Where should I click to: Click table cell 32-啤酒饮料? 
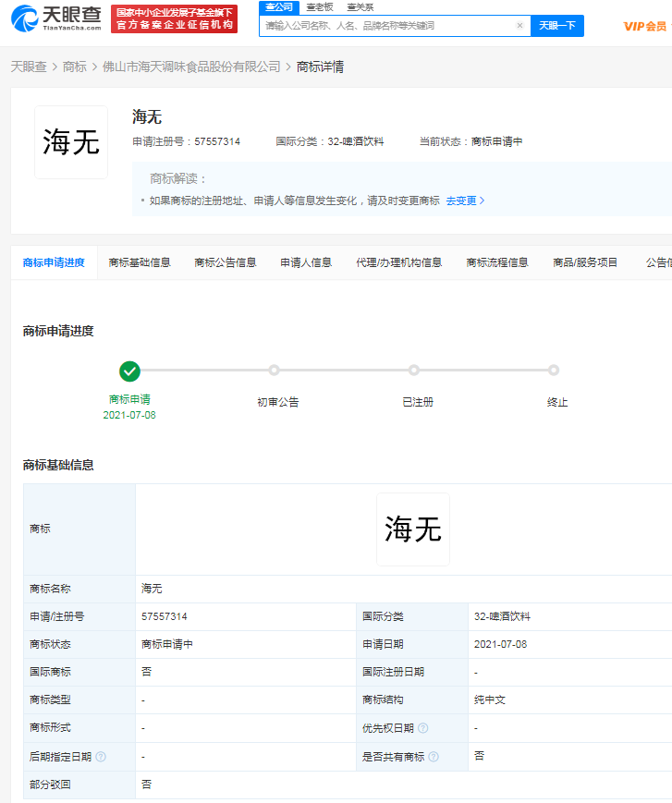(x=502, y=616)
